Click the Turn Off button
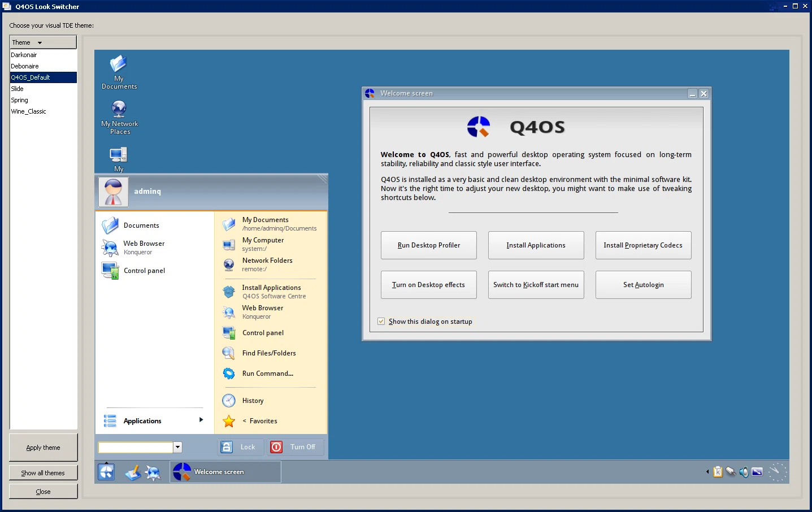This screenshot has height=512, width=812. [296, 447]
